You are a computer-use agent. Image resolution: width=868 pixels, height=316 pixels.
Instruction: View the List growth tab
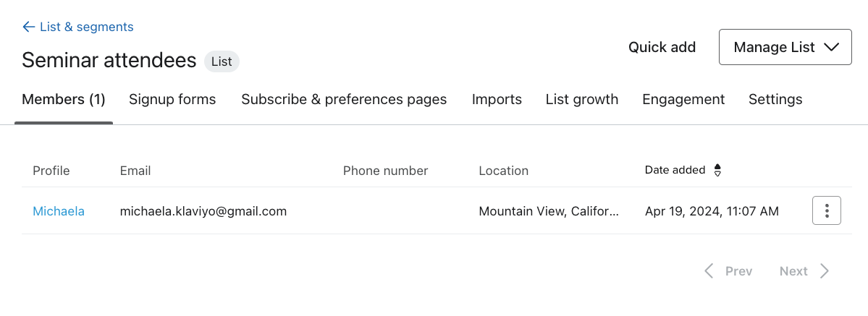[582, 100]
